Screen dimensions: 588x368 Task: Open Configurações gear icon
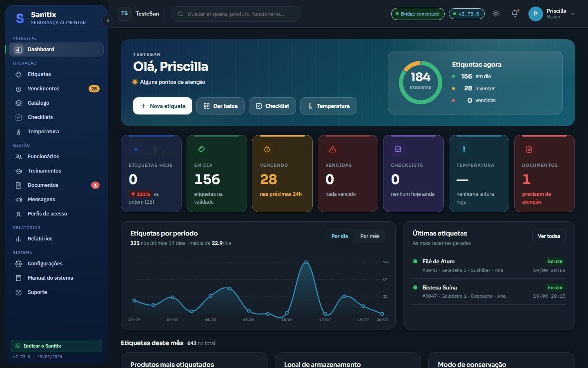18,264
